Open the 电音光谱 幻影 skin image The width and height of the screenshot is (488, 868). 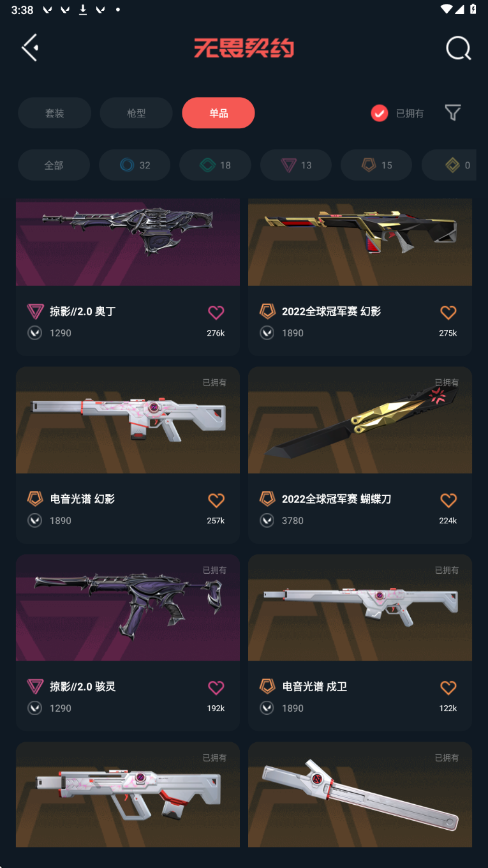coord(128,420)
